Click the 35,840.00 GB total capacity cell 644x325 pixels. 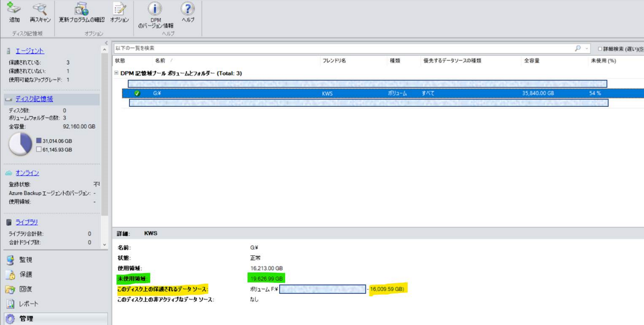click(538, 93)
